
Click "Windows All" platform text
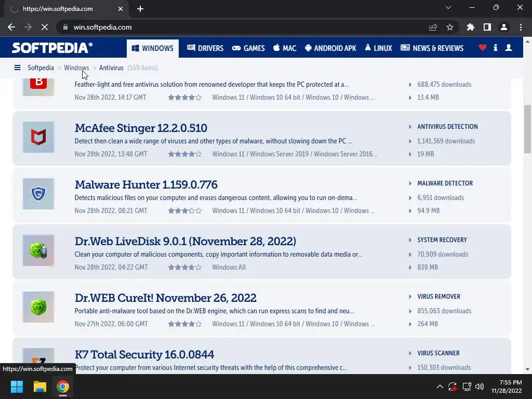click(229, 268)
